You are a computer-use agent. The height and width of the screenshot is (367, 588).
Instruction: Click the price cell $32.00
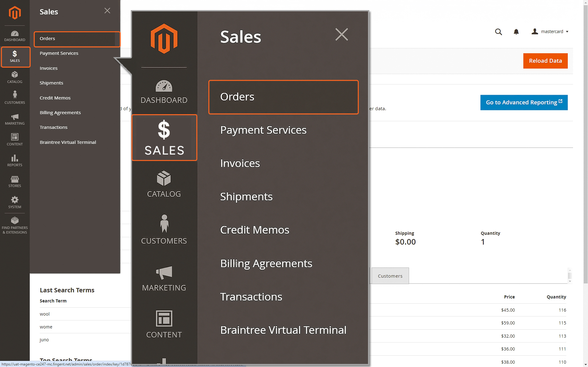pyautogui.click(x=508, y=336)
